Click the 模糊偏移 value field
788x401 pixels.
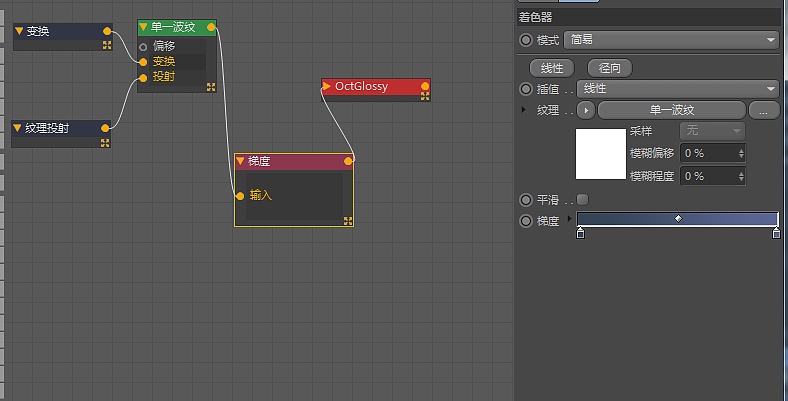[x=708, y=153]
